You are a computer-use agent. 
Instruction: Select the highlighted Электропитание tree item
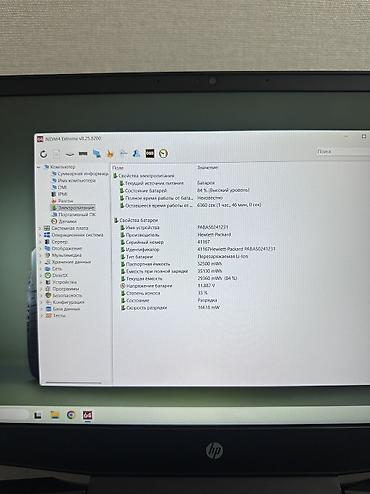tap(73, 207)
